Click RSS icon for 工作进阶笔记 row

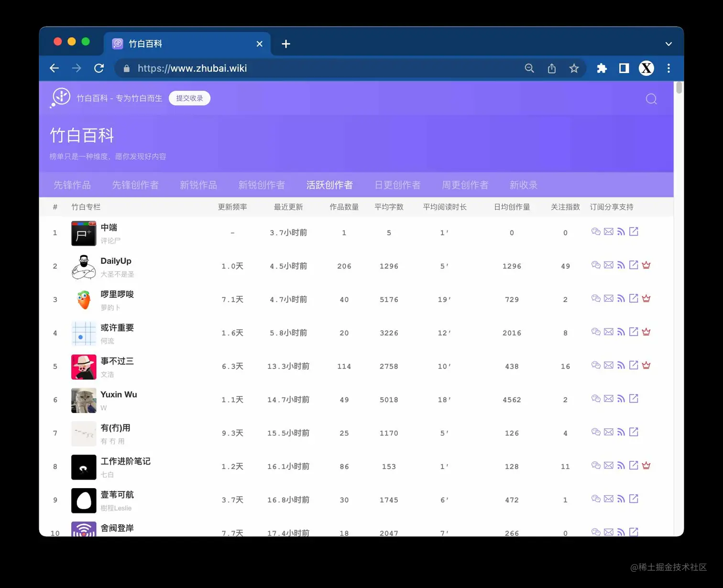(621, 466)
